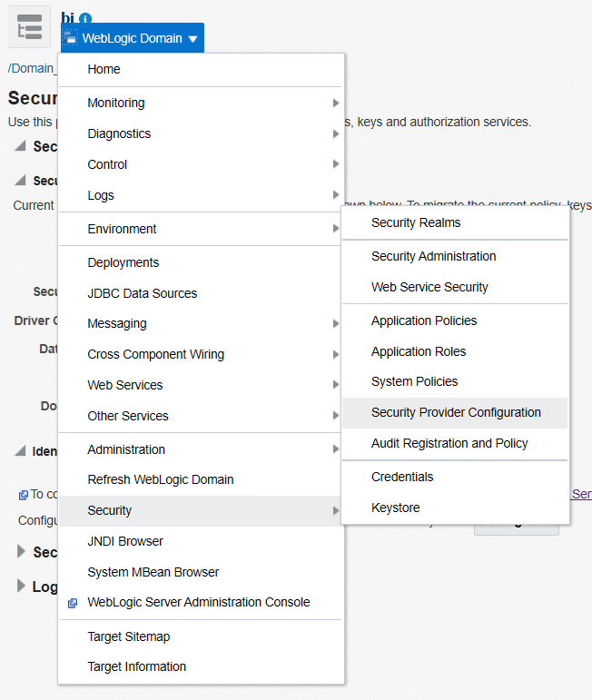
Task: Open Security Realms from the submenu
Action: point(415,222)
